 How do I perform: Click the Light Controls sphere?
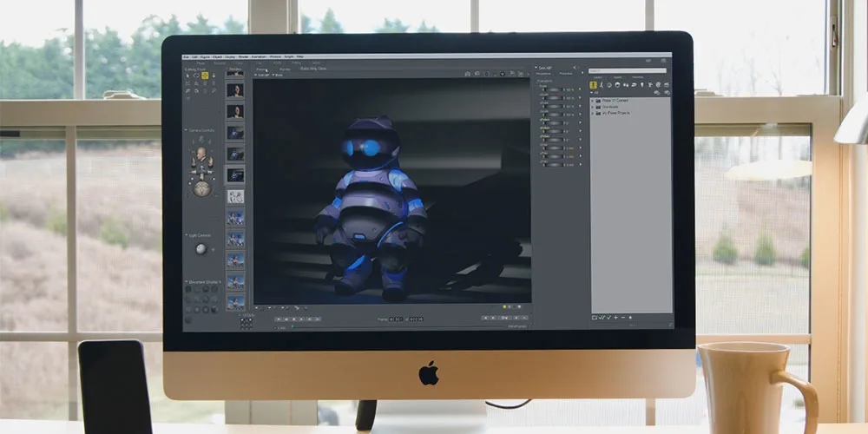[x=201, y=249]
